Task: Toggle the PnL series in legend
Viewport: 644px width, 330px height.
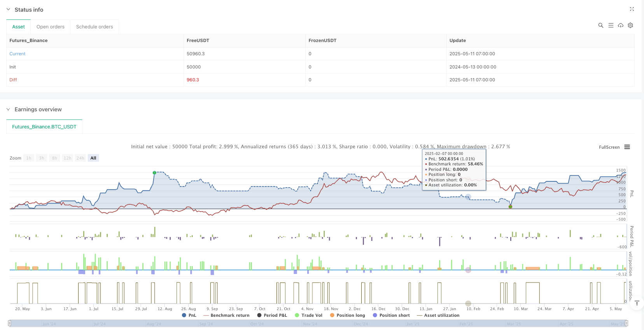Action: [x=189, y=315]
